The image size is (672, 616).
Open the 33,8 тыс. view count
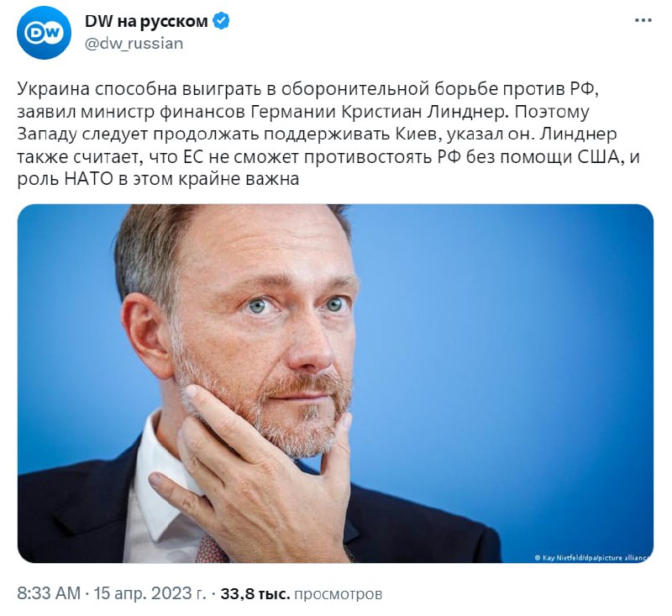255,594
